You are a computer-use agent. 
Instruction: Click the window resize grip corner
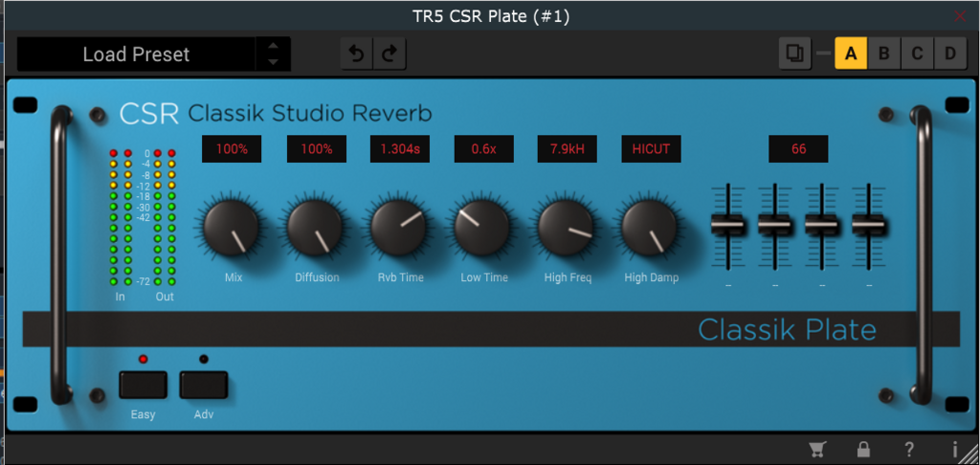coord(970,455)
